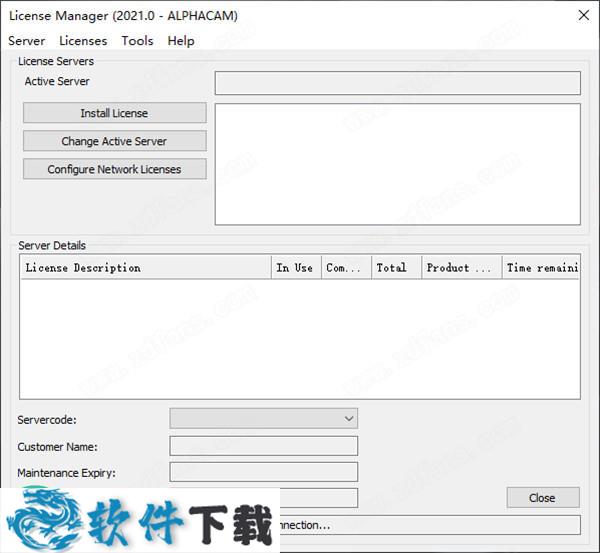The image size is (600, 553).
Task: Sort by Time remaining column
Action: (541, 268)
